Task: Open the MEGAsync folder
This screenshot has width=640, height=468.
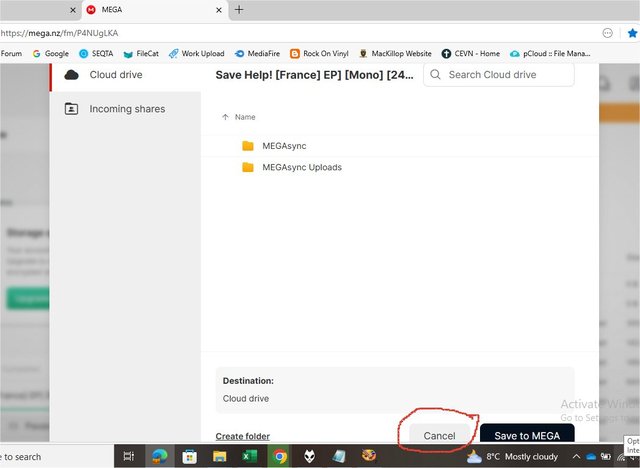Action: click(x=400, y=146)
